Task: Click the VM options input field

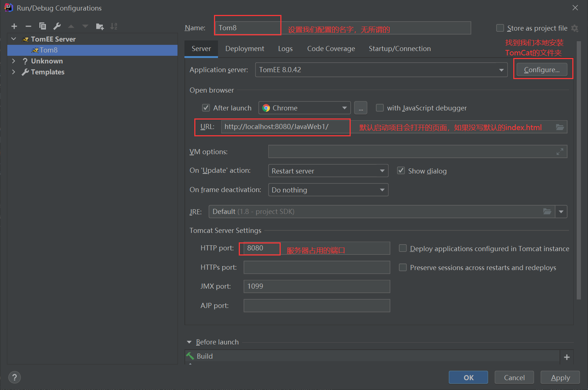Action: (418, 152)
